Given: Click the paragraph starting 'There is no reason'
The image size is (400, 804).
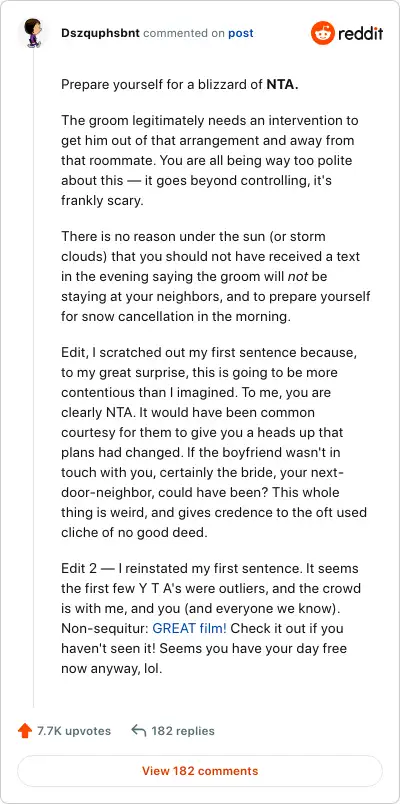Looking at the screenshot, I should tap(215, 277).
